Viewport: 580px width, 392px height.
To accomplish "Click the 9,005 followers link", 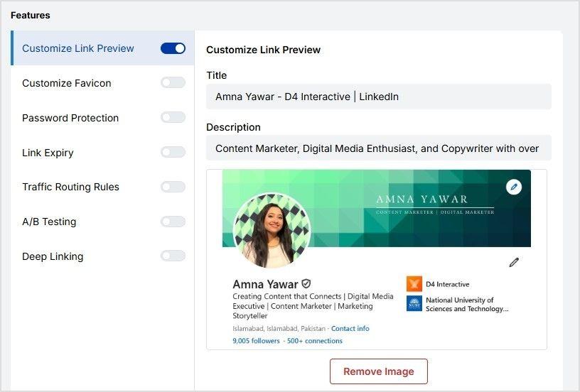I will click(x=256, y=341).
